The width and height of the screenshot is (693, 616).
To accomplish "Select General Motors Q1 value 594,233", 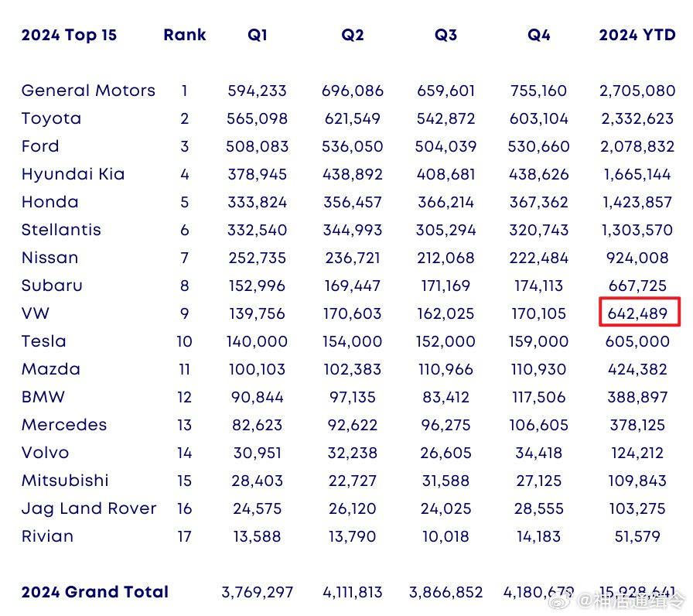I will point(258,91).
